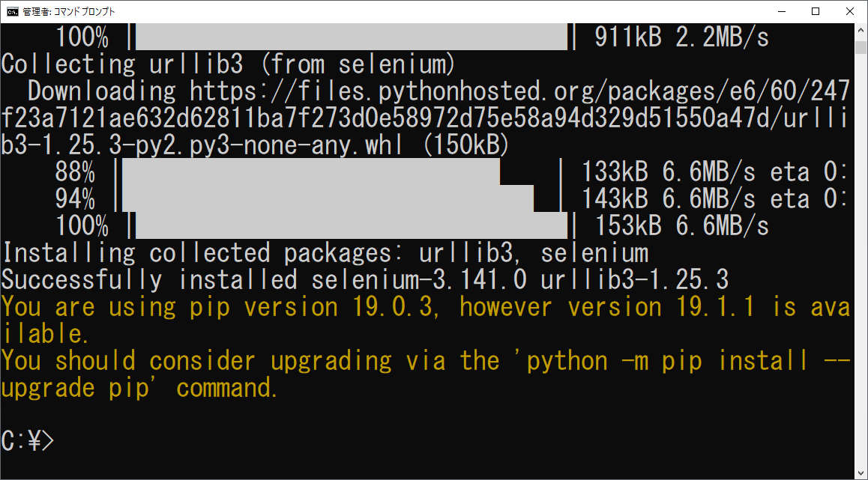Click 'Installing collected packages: urllib3, selenium' line
Screen dimensions: 868x480
point(325,253)
